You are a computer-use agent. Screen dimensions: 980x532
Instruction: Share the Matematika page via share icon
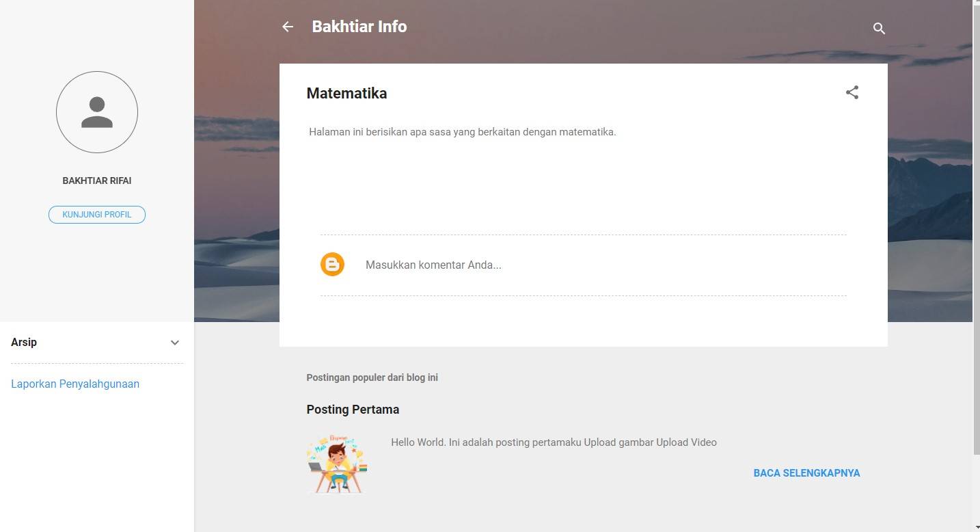[852, 92]
